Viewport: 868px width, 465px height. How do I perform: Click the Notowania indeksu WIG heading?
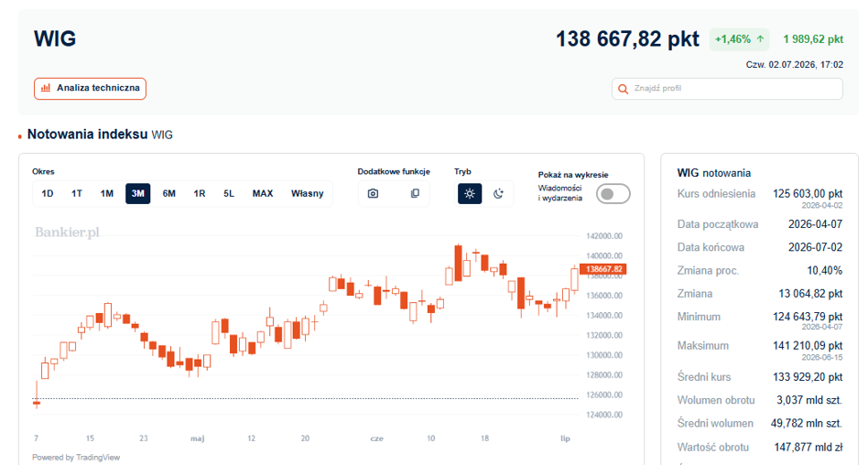(100, 135)
